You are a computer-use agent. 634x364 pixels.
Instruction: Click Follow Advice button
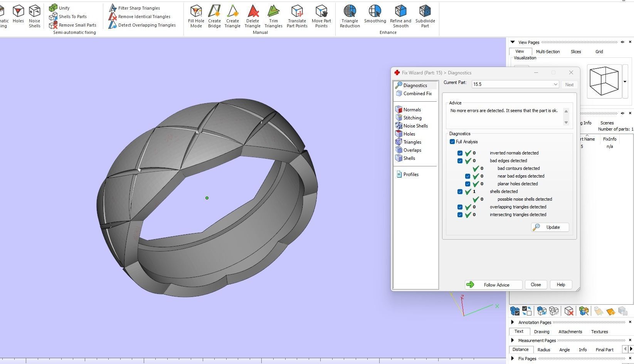[x=493, y=285]
